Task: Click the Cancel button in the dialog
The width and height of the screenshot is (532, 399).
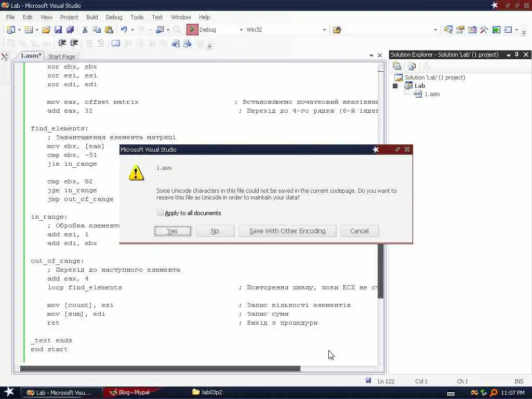Action: click(x=360, y=231)
